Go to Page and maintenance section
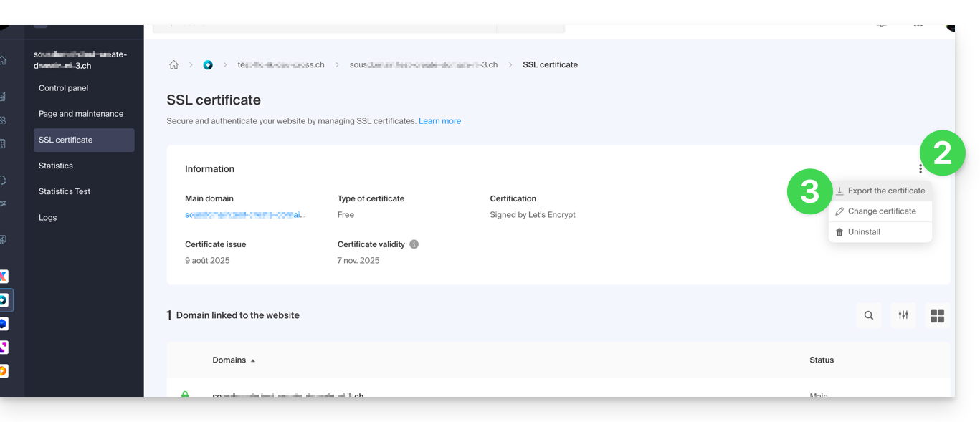The image size is (980, 422). (x=81, y=114)
